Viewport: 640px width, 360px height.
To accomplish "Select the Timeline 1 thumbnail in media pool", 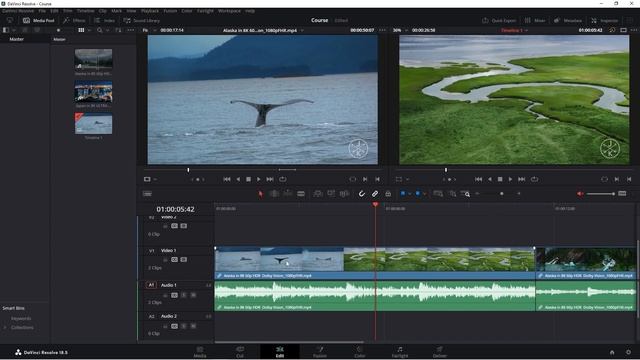I will coord(93,124).
